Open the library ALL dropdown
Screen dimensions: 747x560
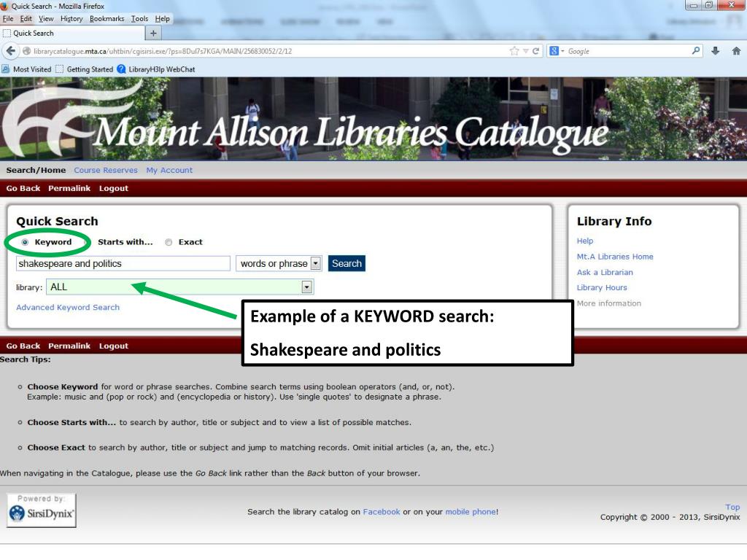[307, 287]
